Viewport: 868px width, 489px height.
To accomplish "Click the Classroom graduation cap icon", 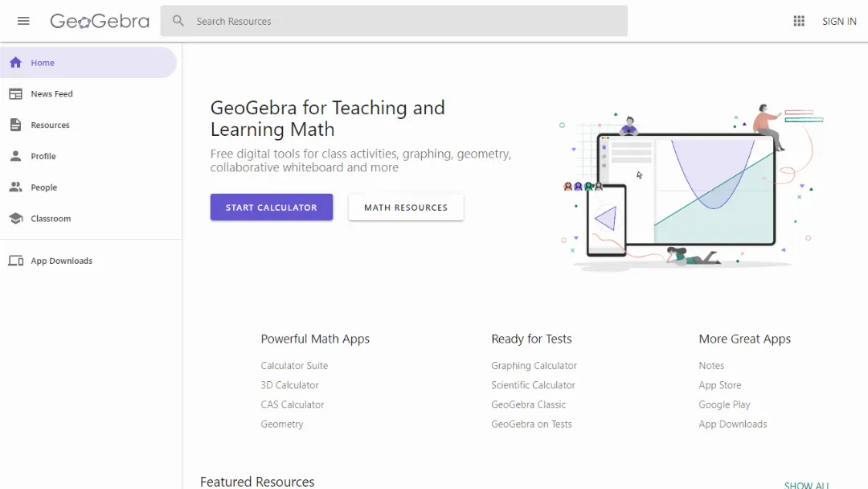I will tap(15, 219).
